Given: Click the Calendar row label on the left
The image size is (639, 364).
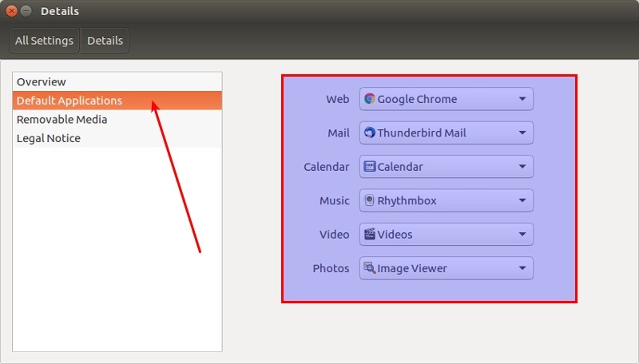Looking at the screenshot, I should tap(327, 167).
